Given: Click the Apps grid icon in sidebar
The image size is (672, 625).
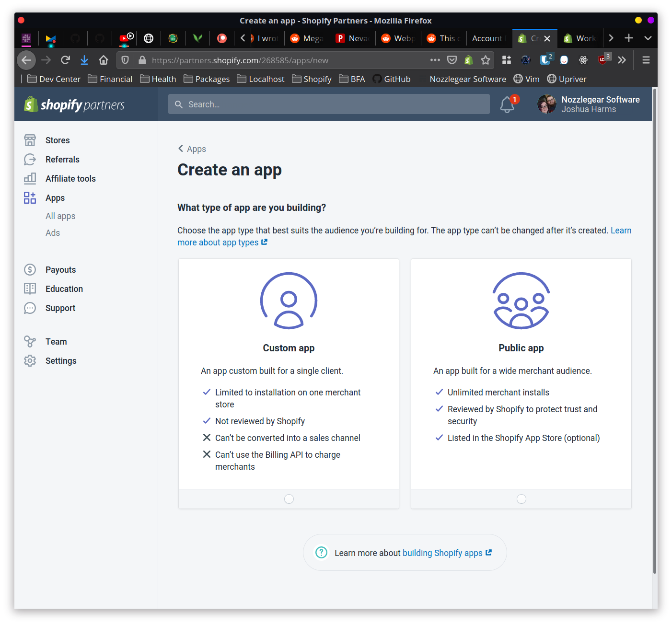Looking at the screenshot, I should 30,197.
